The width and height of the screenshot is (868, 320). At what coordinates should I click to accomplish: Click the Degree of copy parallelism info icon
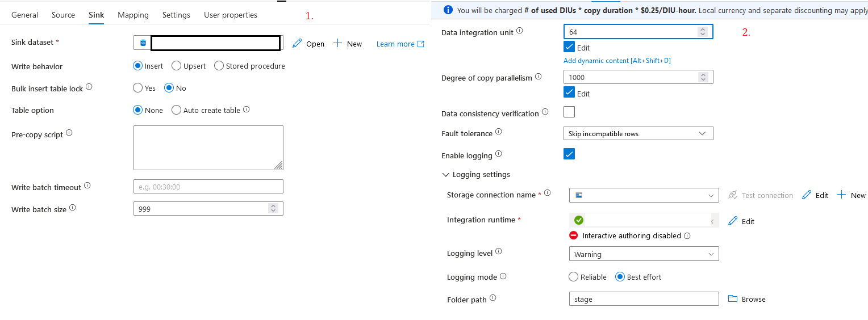coord(539,76)
